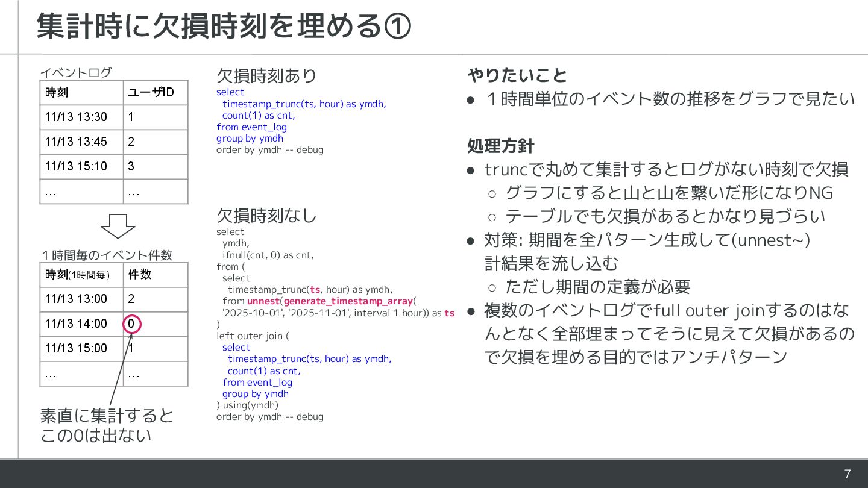
Task: Click the 処理方針 heading
Action: click(x=501, y=146)
